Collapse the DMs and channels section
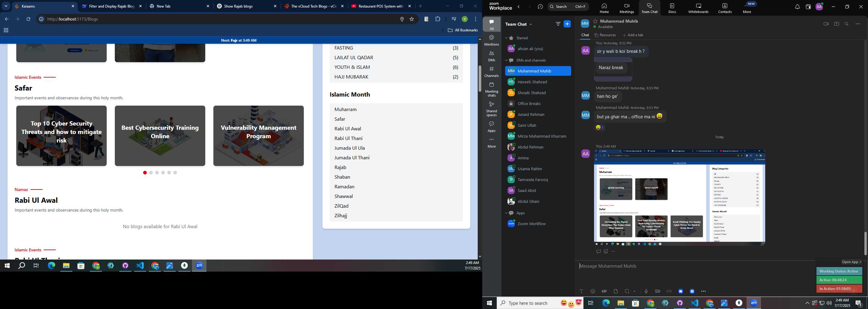Image resolution: width=868 pixels, height=309 pixels. click(506, 60)
